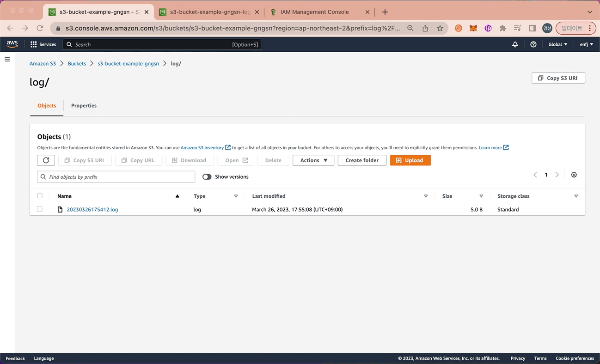The width and height of the screenshot is (600, 364).
Task: Open the browser profile avatar
Action: (x=547, y=28)
